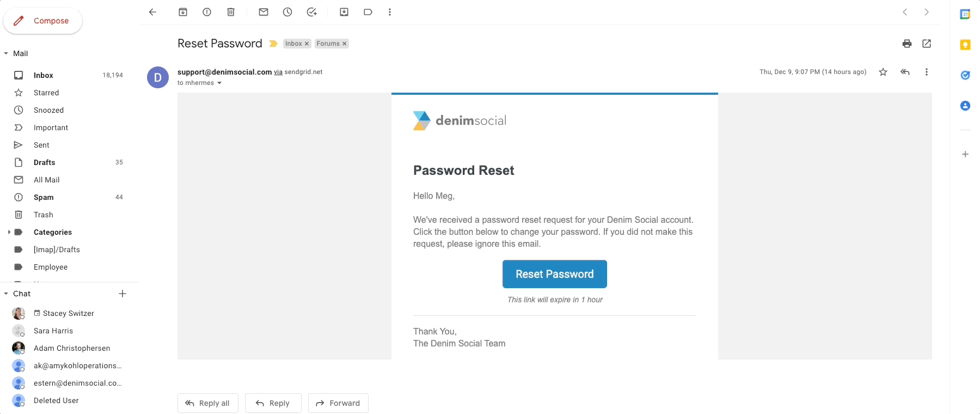Image resolution: width=980 pixels, height=414 pixels.
Task: Click the blue Reset Password button
Action: pyautogui.click(x=554, y=274)
